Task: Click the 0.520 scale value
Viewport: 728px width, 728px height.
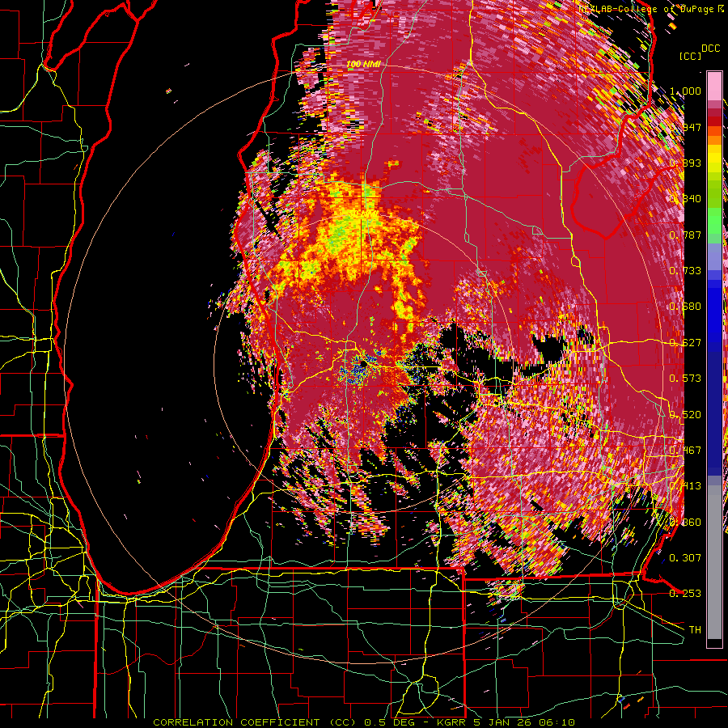Action: coord(686,415)
